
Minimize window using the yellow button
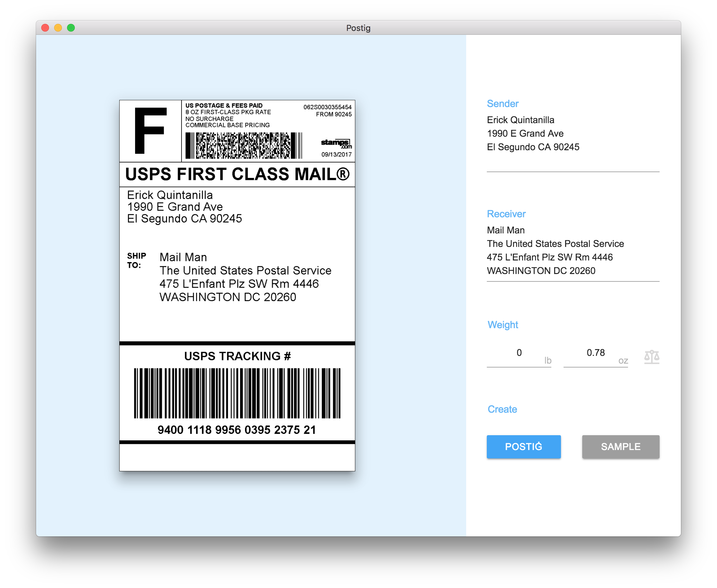pos(58,28)
